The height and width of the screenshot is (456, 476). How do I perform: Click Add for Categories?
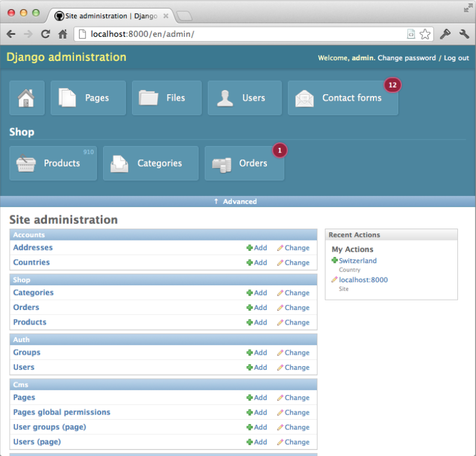(257, 293)
